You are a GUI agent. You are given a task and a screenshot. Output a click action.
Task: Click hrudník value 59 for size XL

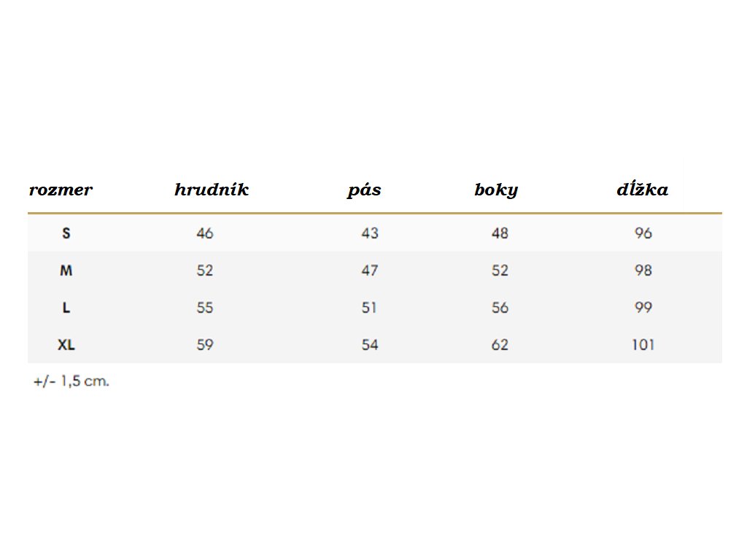pyautogui.click(x=205, y=345)
